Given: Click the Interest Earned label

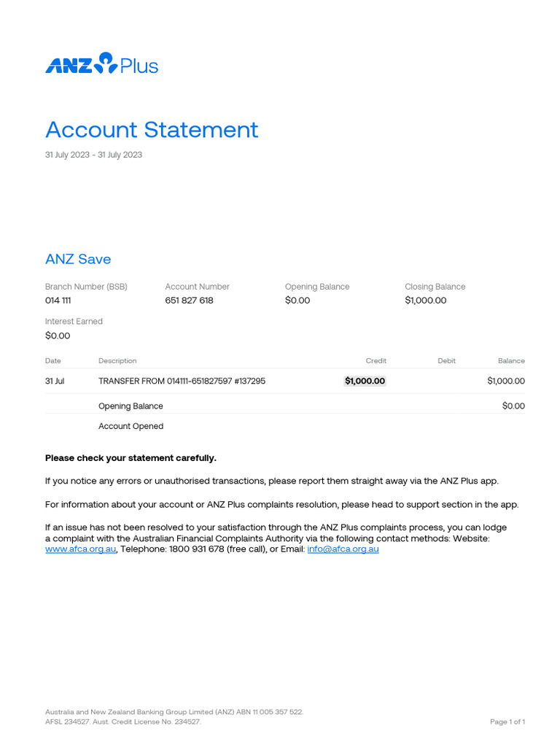Looking at the screenshot, I should [x=74, y=321].
